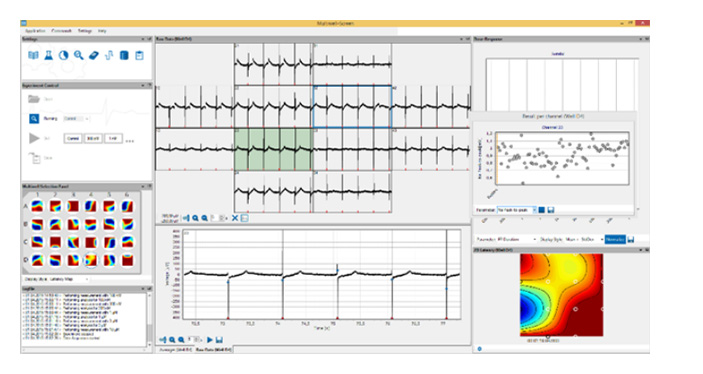This screenshot has height=374, width=703.
Task: Click the layout icon next to blue X
Action: coord(244,218)
